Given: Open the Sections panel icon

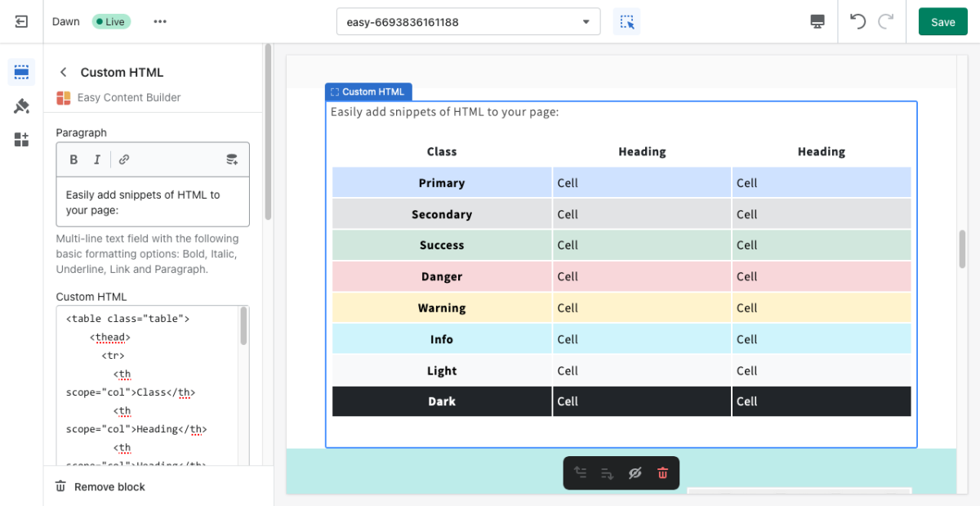Looking at the screenshot, I should [x=21, y=72].
